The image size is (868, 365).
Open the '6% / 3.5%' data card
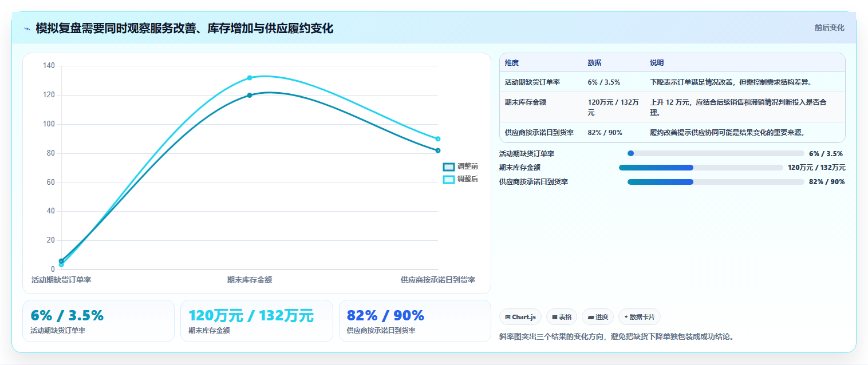(98, 321)
